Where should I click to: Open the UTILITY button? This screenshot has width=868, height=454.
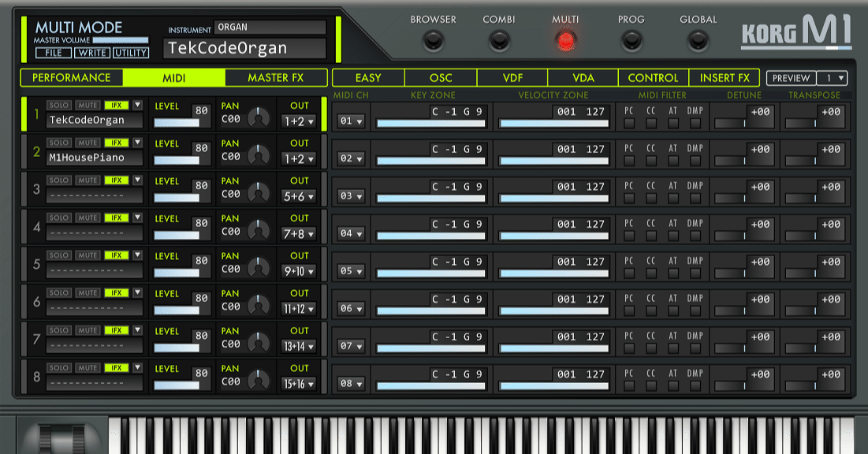tap(131, 53)
